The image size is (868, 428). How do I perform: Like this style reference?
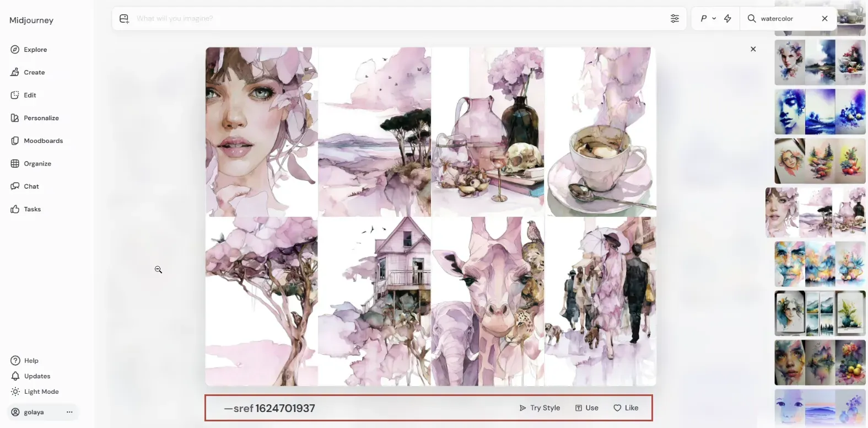[x=626, y=408]
